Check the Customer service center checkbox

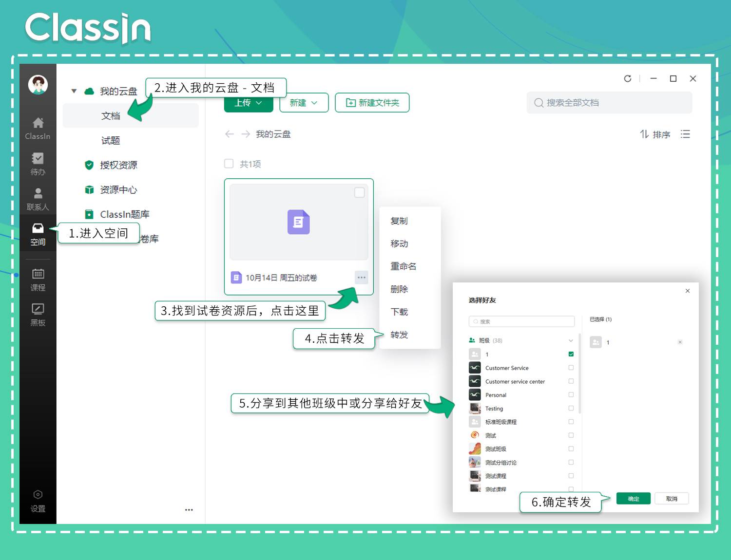click(x=571, y=381)
